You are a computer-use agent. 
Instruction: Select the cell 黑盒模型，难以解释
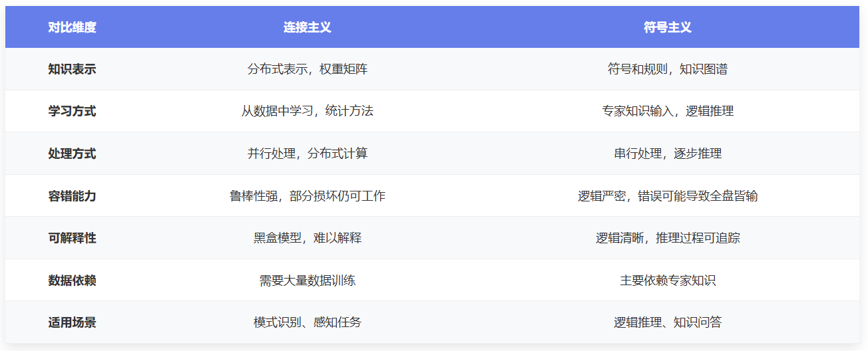pos(308,238)
